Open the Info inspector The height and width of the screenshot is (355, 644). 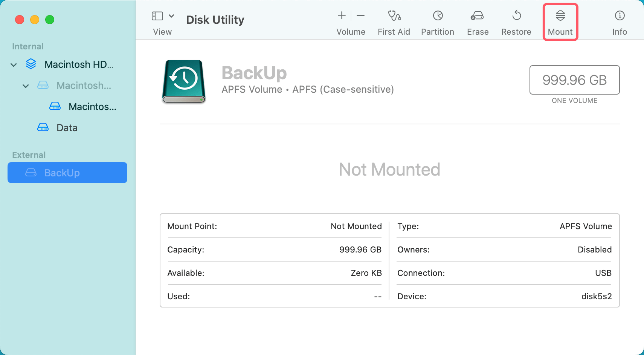click(619, 16)
